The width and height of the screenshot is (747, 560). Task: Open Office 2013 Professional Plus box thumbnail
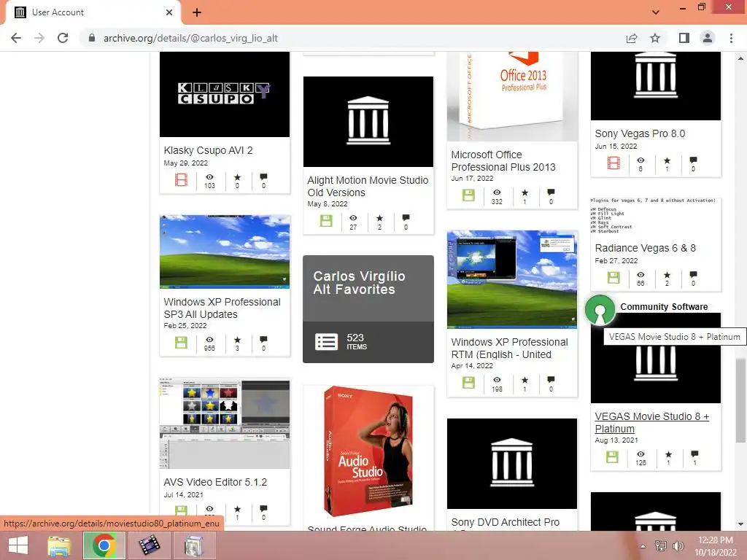click(x=511, y=96)
